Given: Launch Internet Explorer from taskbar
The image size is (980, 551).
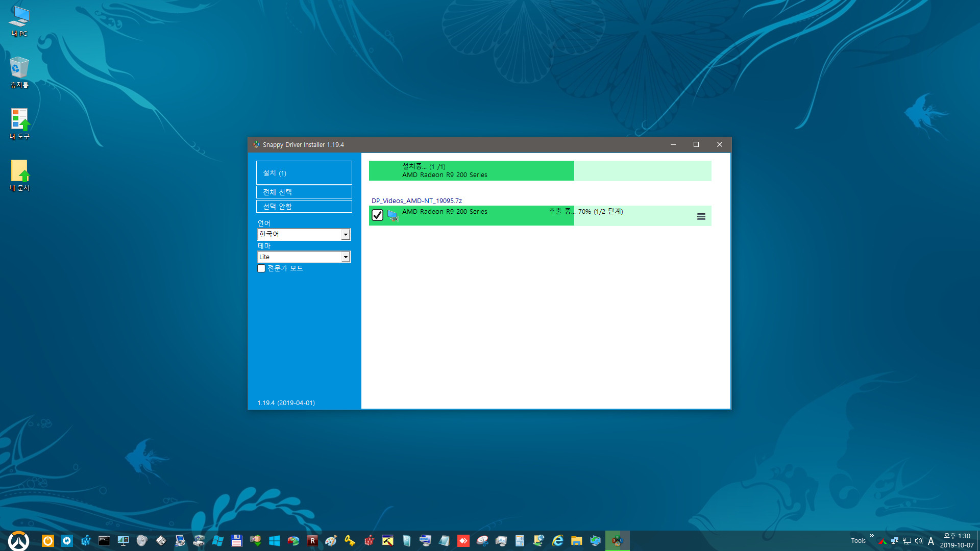Looking at the screenshot, I should 557,541.
